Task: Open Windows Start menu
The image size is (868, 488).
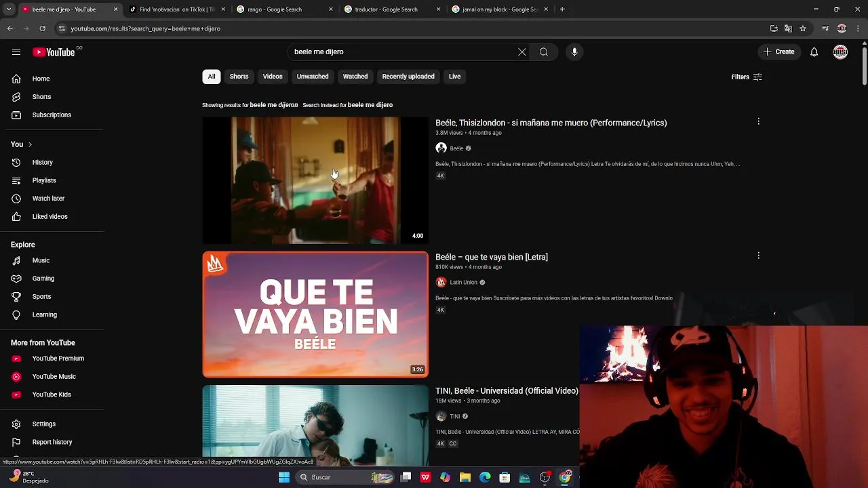Action: coord(284,477)
